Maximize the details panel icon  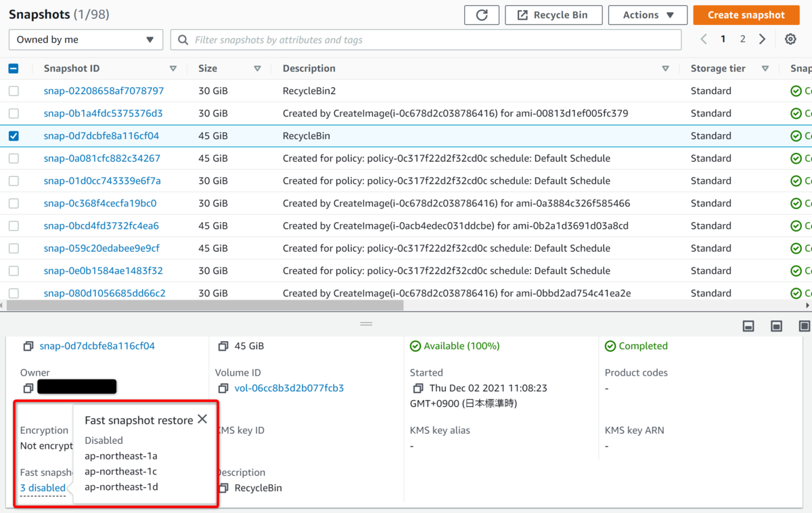[805, 326]
